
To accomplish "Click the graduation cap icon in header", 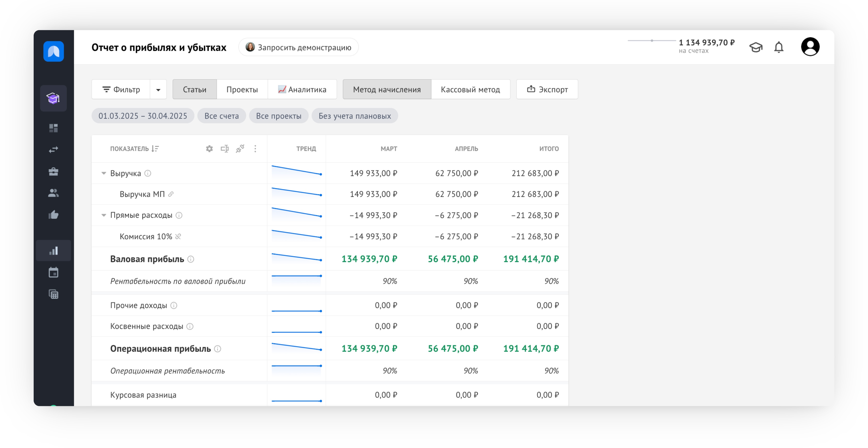I will [x=756, y=47].
